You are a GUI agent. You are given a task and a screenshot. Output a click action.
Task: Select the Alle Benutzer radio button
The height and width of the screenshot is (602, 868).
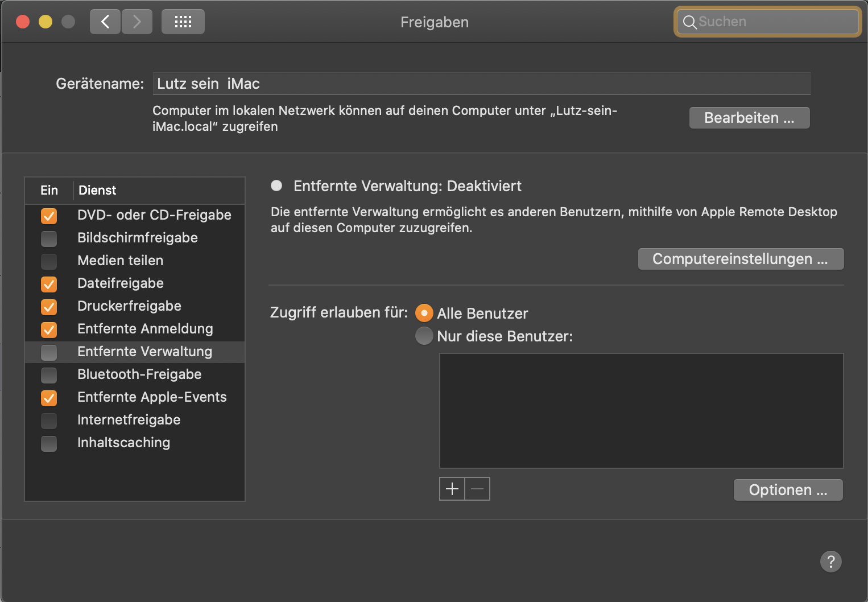tap(424, 313)
